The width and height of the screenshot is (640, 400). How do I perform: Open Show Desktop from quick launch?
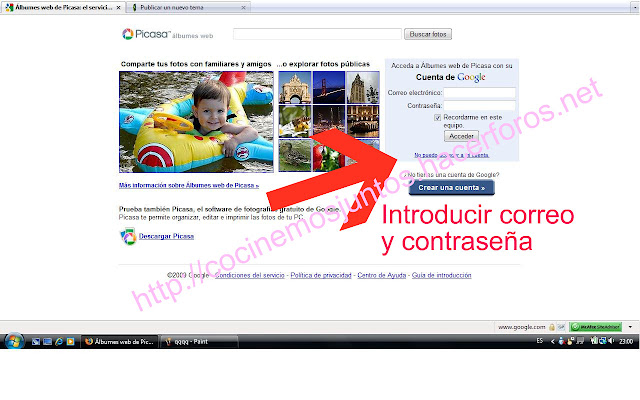point(36,341)
